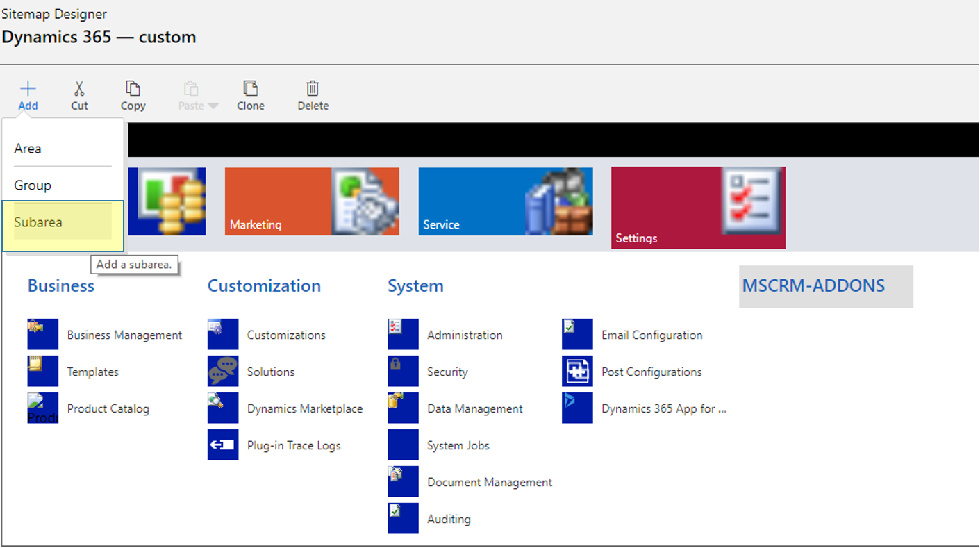Select the System group heading
Viewport: 980px width, 548px height.
(415, 285)
